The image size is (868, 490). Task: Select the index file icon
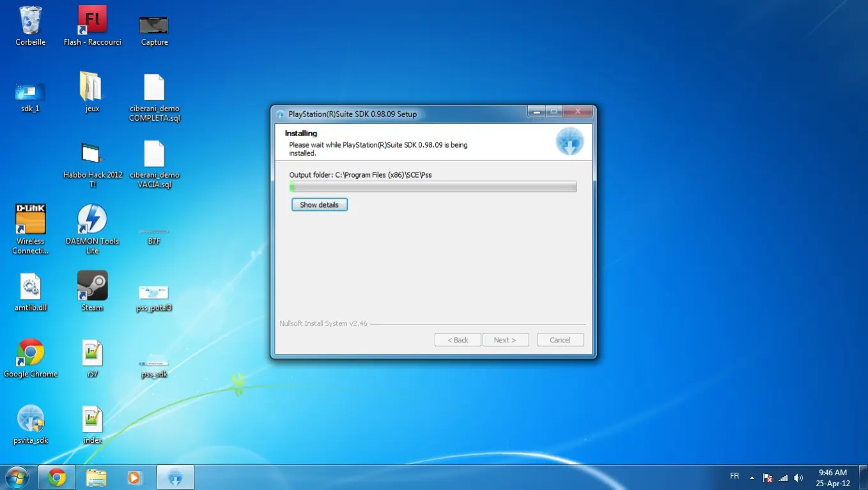(x=92, y=424)
